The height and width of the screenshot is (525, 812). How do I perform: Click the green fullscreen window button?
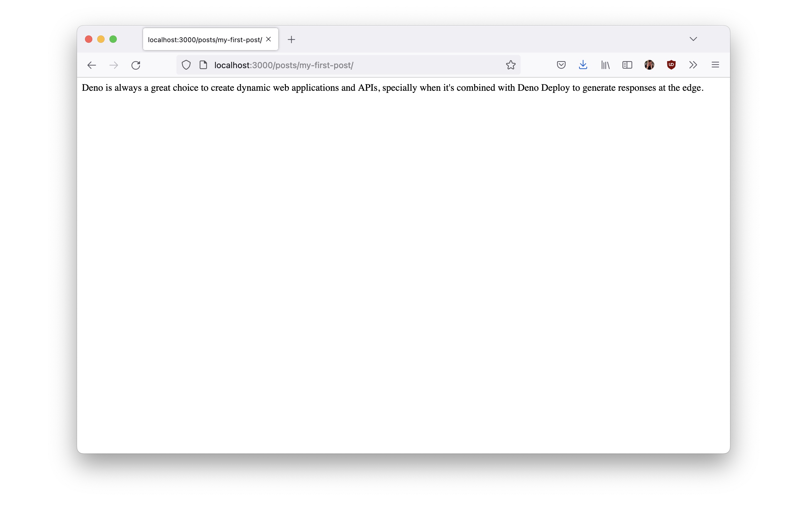[x=113, y=39]
